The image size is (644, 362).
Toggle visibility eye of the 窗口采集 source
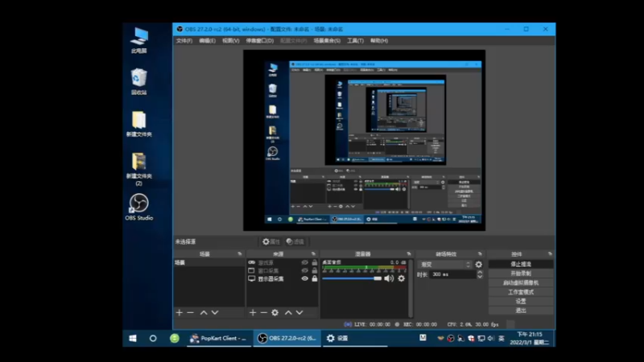pyautogui.click(x=305, y=270)
